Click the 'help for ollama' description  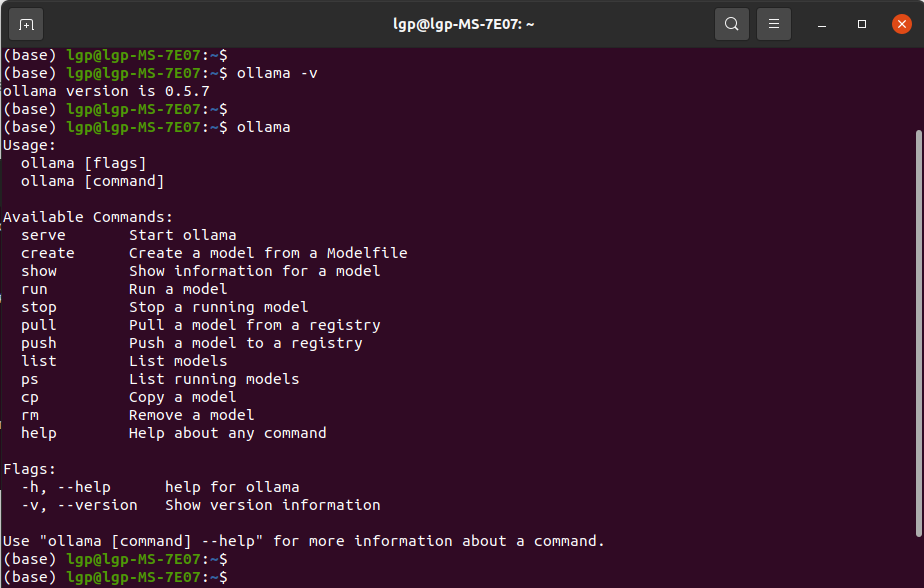coord(232,487)
